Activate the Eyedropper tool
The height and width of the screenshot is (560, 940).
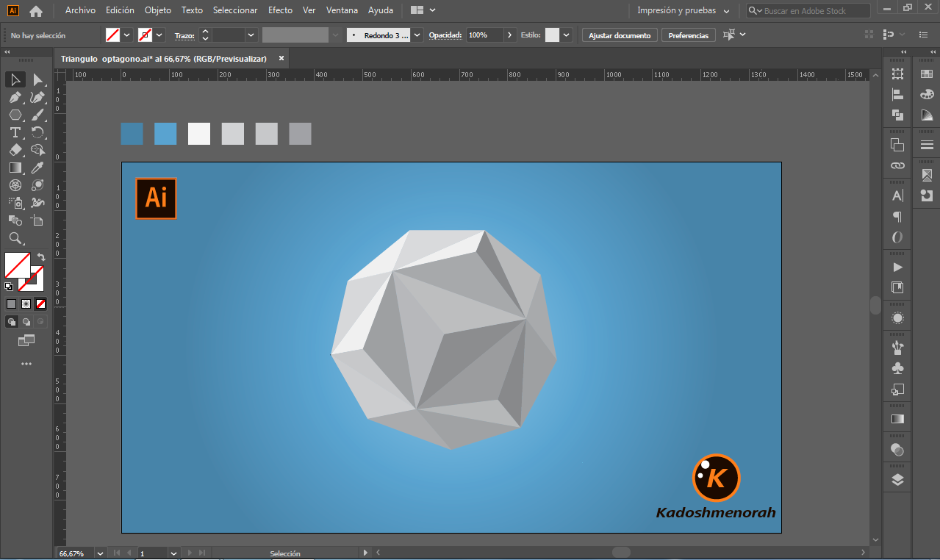(x=37, y=168)
